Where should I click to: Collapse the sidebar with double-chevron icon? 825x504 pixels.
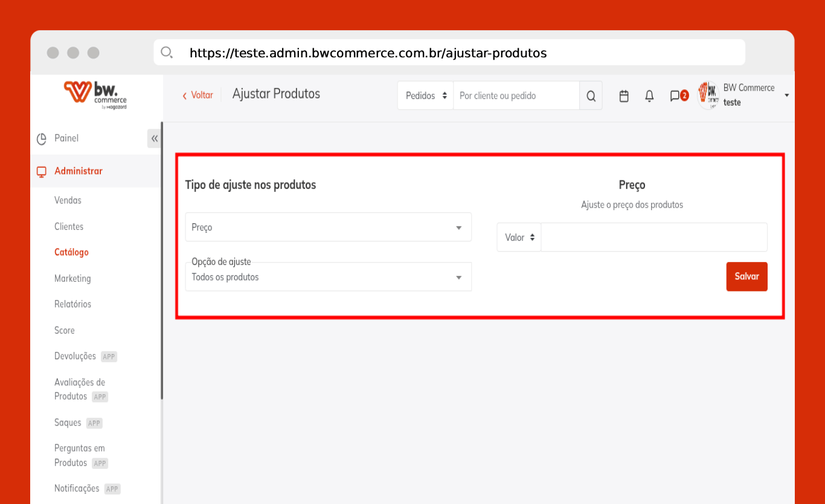[x=154, y=138]
